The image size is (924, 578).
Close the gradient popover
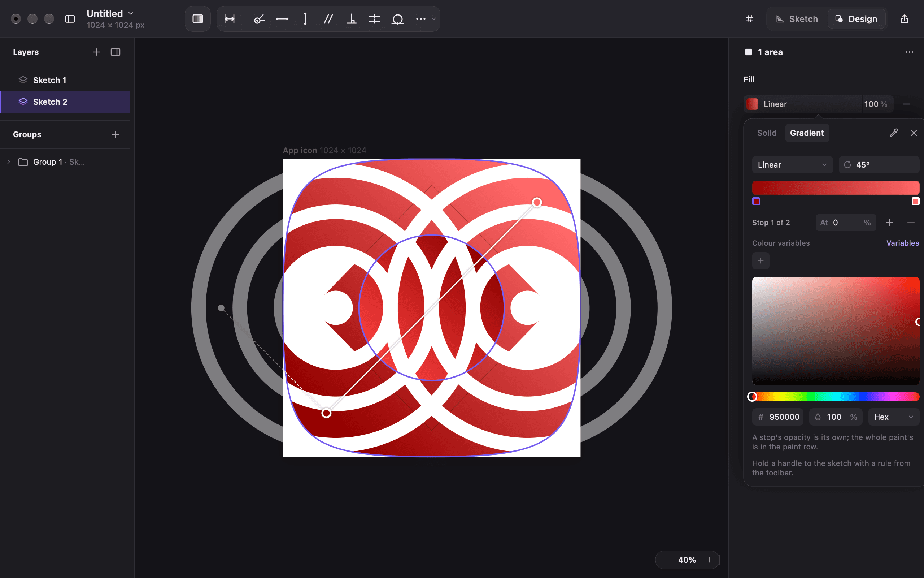tap(914, 133)
